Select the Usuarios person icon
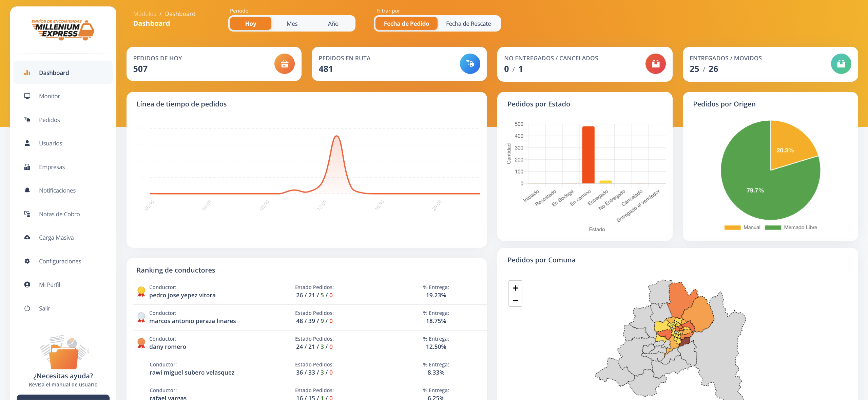The width and height of the screenshot is (868, 400). 27,143
